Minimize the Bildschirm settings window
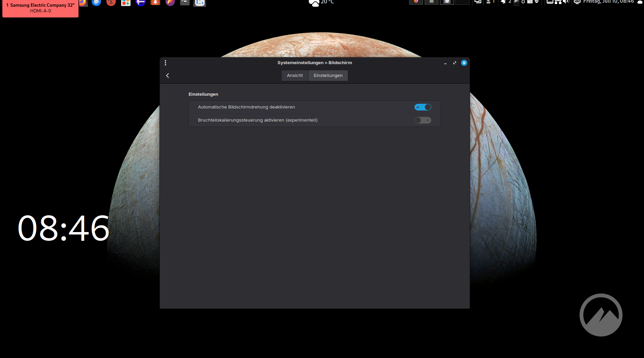 [445, 63]
